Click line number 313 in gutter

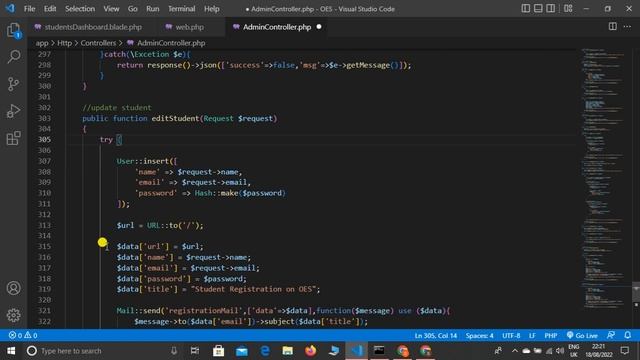click(x=44, y=225)
